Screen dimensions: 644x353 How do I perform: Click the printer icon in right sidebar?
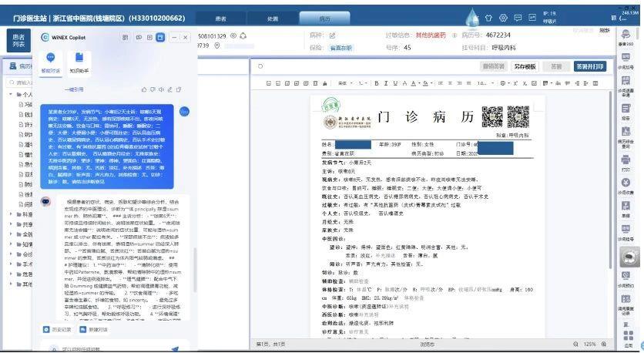(626, 160)
